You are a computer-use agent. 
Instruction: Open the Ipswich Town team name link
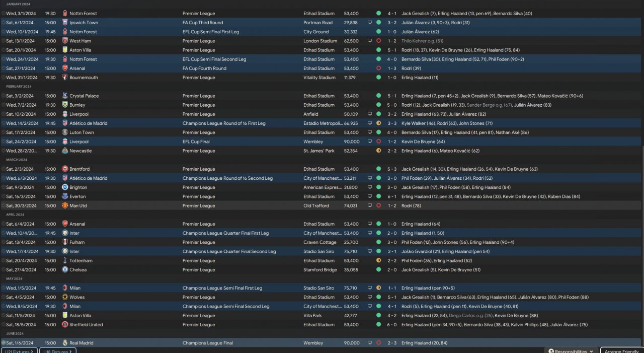84,23
